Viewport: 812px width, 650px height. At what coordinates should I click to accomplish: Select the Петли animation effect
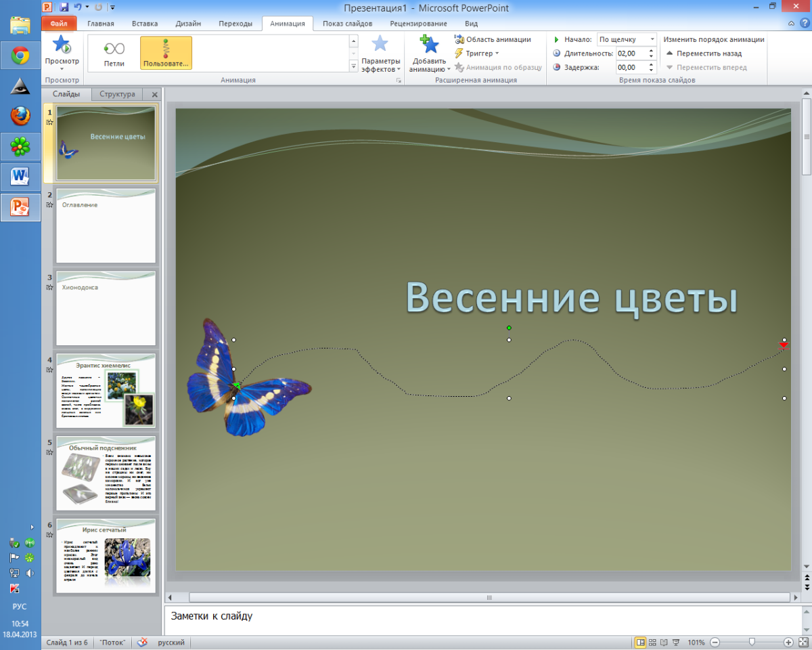114,53
